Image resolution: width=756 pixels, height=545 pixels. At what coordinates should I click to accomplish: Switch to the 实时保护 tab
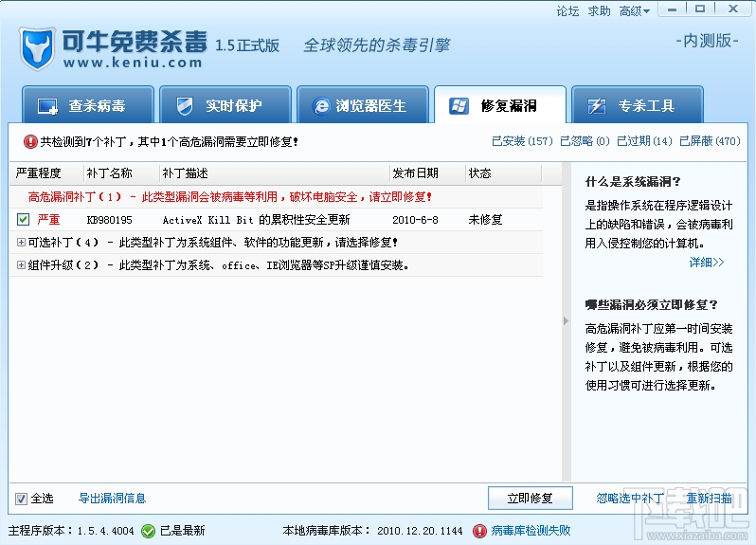(x=225, y=104)
